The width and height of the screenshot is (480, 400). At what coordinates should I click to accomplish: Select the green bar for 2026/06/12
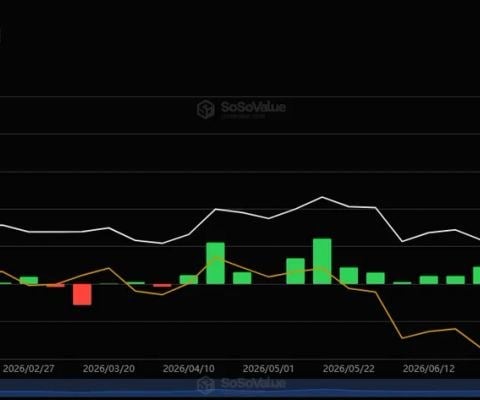click(x=429, y=280)
